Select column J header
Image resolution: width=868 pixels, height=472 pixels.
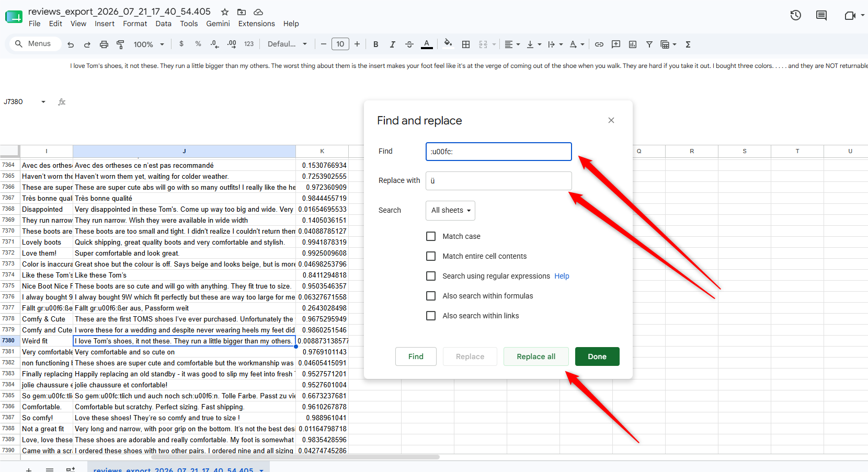tap(184, 151)
